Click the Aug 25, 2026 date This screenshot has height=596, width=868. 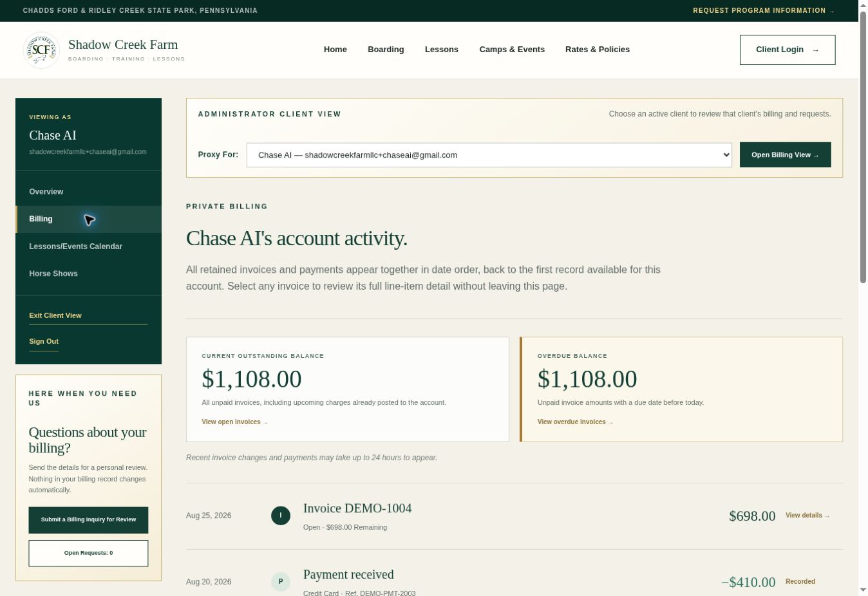tap(209, 516)
